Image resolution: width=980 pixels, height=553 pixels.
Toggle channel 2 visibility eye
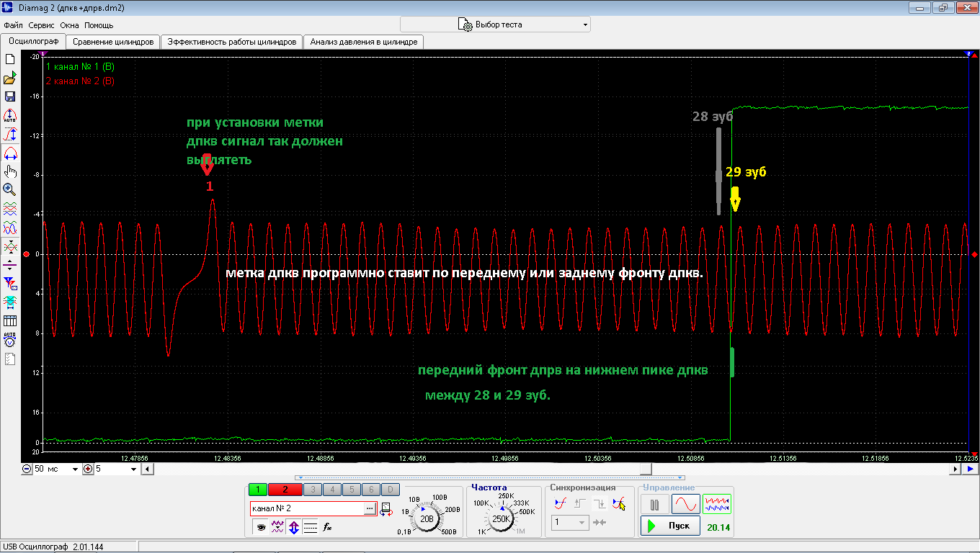(x=261, y=527)
